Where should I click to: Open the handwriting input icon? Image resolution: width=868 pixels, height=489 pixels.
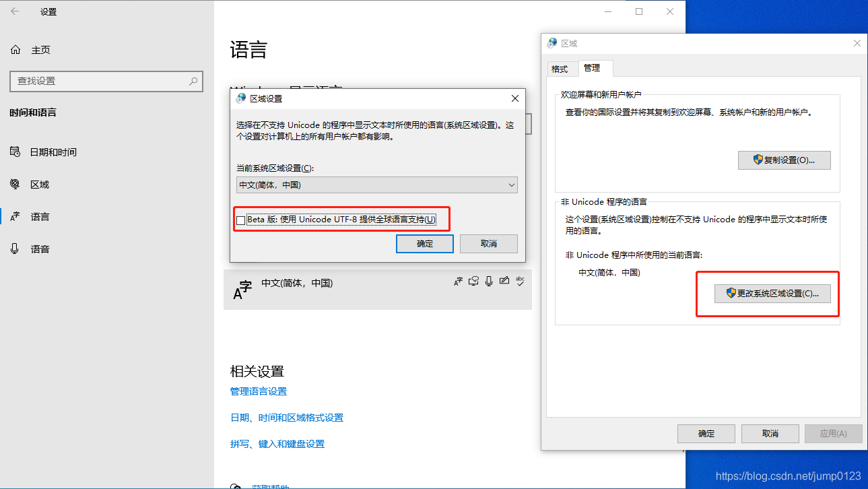pos(504,281)
